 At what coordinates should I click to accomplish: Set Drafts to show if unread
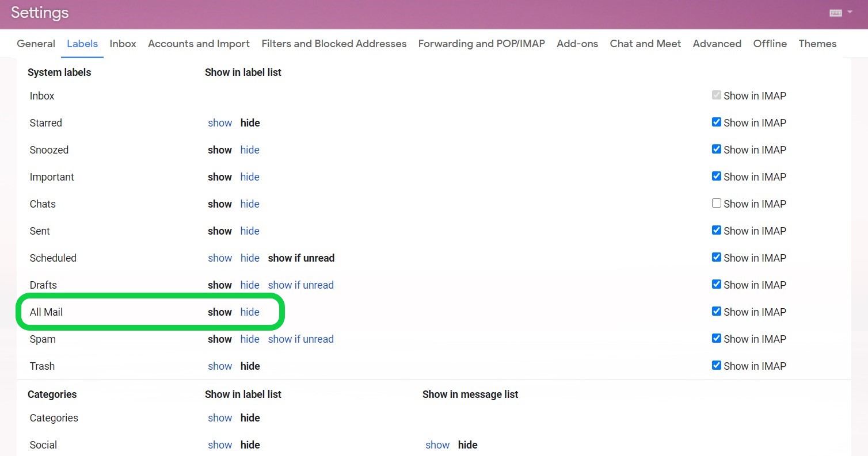pyautogui.click(x=300, y=285)
